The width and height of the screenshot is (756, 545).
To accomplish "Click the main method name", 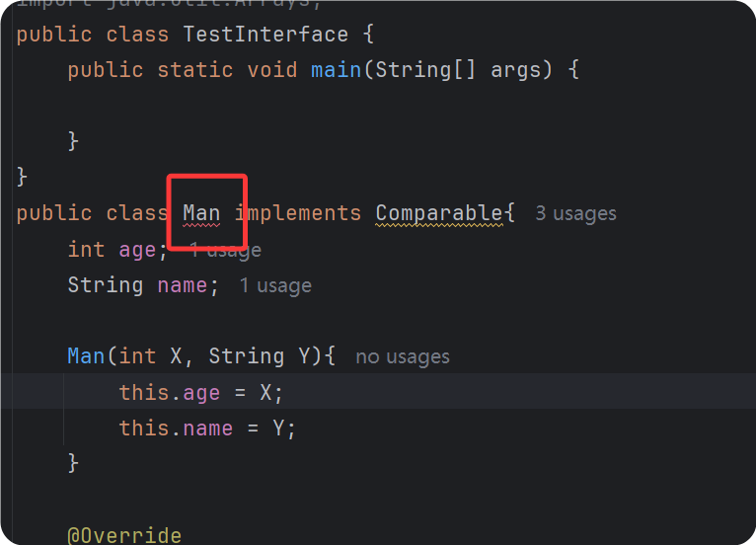I will pyautogui.click(x=337, y=70).
